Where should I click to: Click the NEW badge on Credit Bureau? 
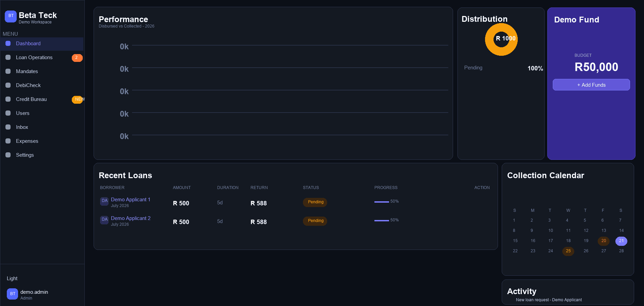tap(78, 100)
